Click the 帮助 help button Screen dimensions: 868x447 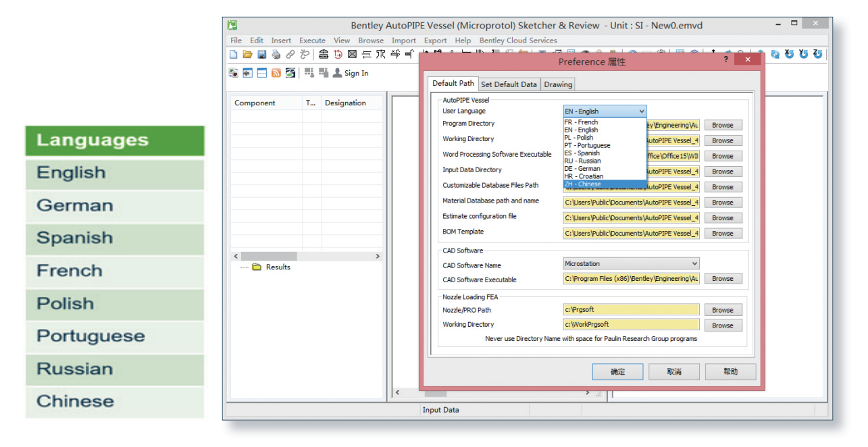730,371
